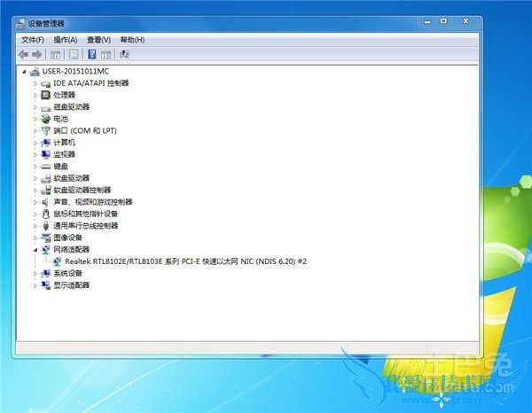Screen dimensions: 532x413
Task: Click the scan for hardware changes icon
Action: [124, 54]
